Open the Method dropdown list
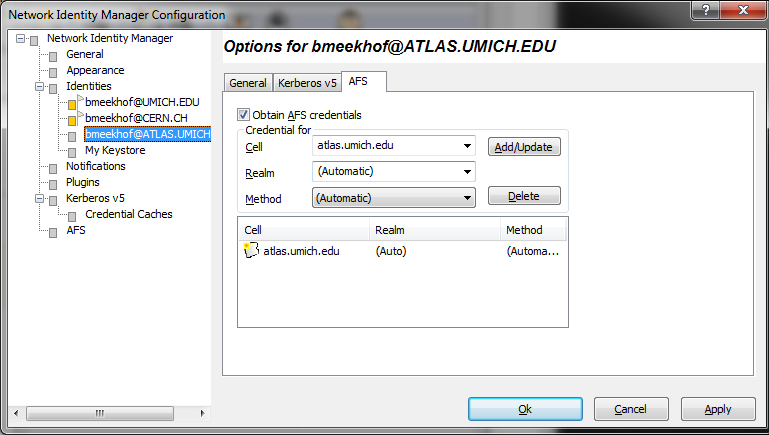The image size is (769, 435). [467, 198]
